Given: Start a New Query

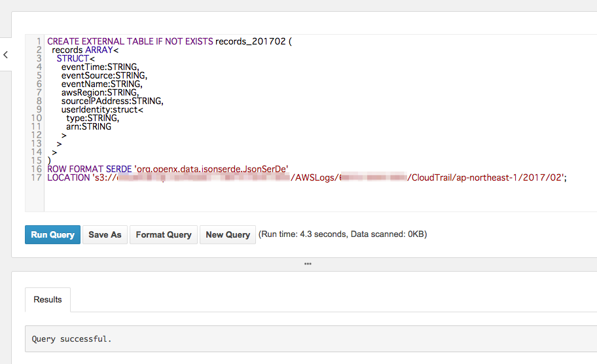Looking at the screenshot, I should (228, 234).
